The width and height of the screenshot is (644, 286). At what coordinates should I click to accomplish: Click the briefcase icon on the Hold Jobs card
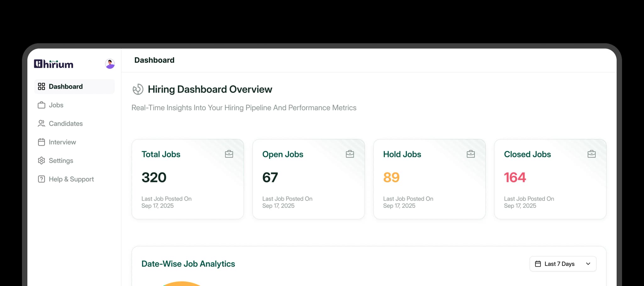[470, 154]
